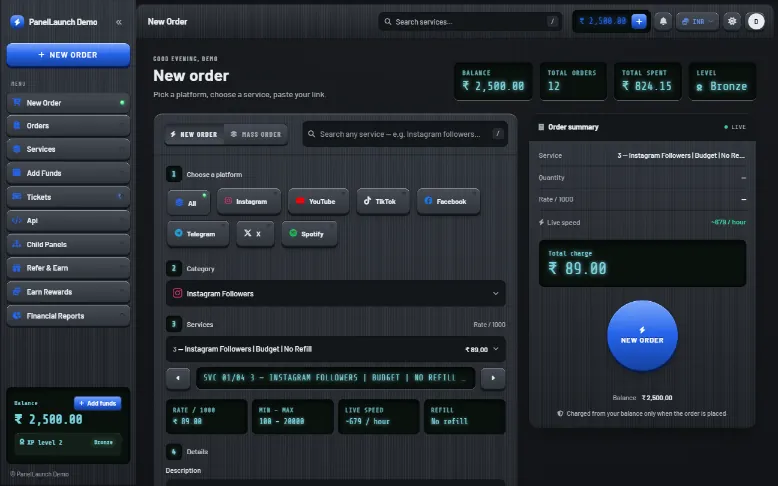Open Tickets menu item

coord(68,197)
